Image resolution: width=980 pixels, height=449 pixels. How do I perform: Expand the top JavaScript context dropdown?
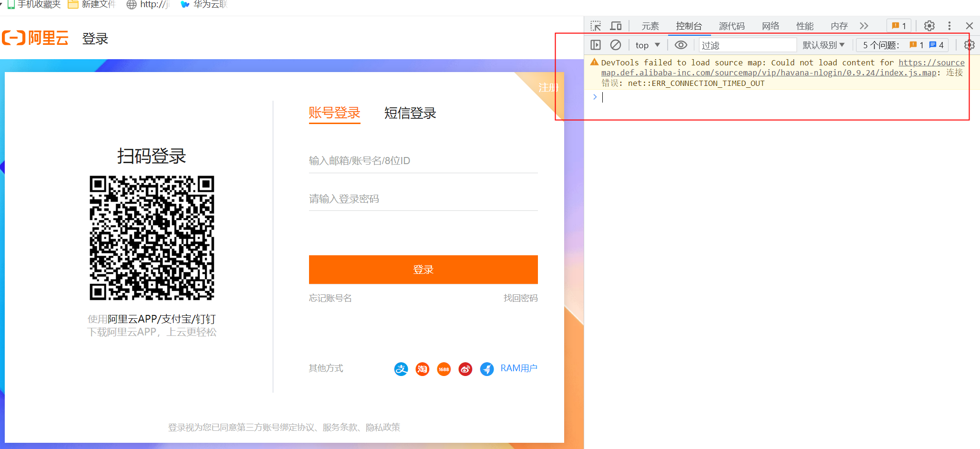pyautogui.click(x=648, y=45)
